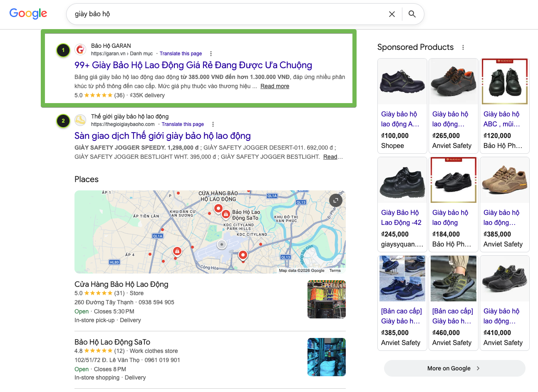538x392 pixels.
Task: Click the Giày Bảo Hộ Lao Động -42 title
Action: 401,217
